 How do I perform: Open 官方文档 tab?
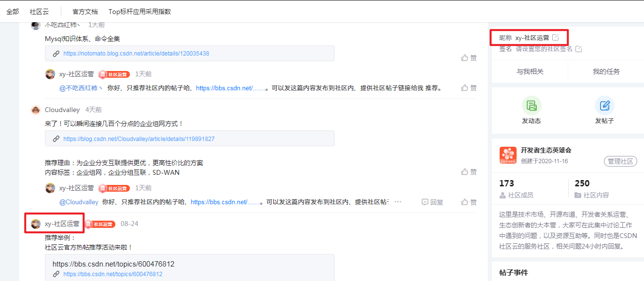85,12
